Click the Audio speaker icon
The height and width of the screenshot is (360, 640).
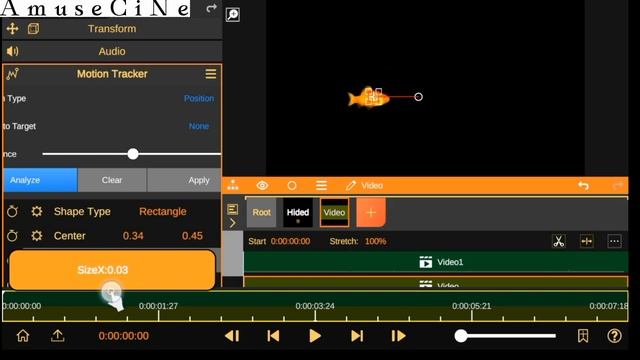(12, 51)
